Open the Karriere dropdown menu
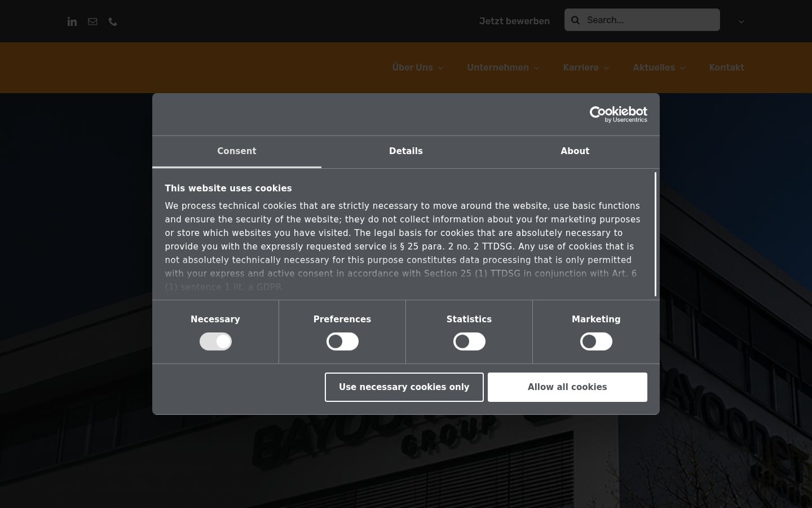 586,68
